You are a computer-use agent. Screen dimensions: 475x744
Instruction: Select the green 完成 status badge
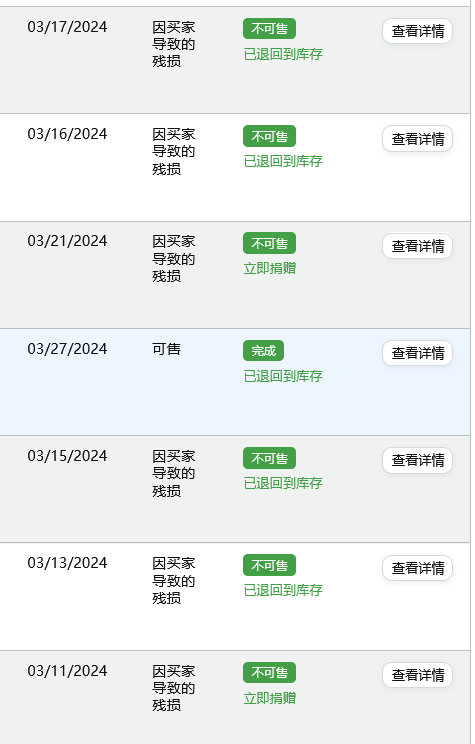[x=263, y=351]
